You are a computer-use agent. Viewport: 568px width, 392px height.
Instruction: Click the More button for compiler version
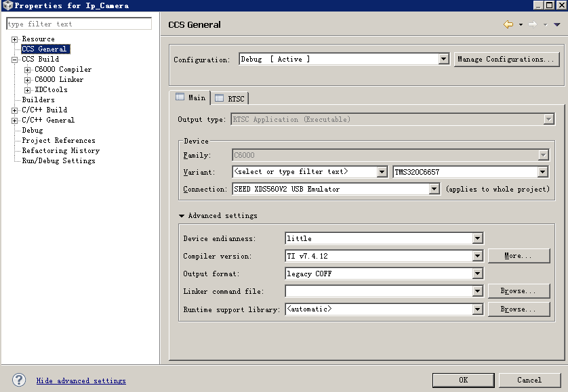point(519,255)
